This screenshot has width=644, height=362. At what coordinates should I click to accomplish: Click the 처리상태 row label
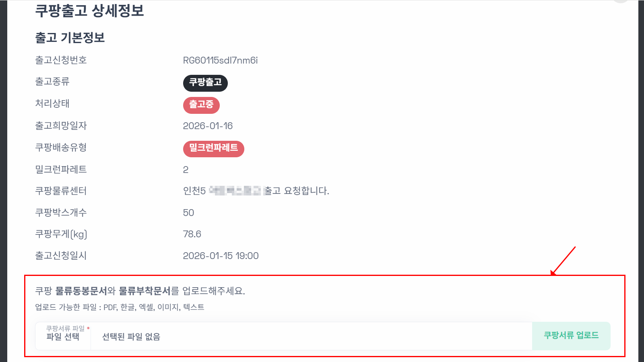pyautogui.click(x=52, y=103)
